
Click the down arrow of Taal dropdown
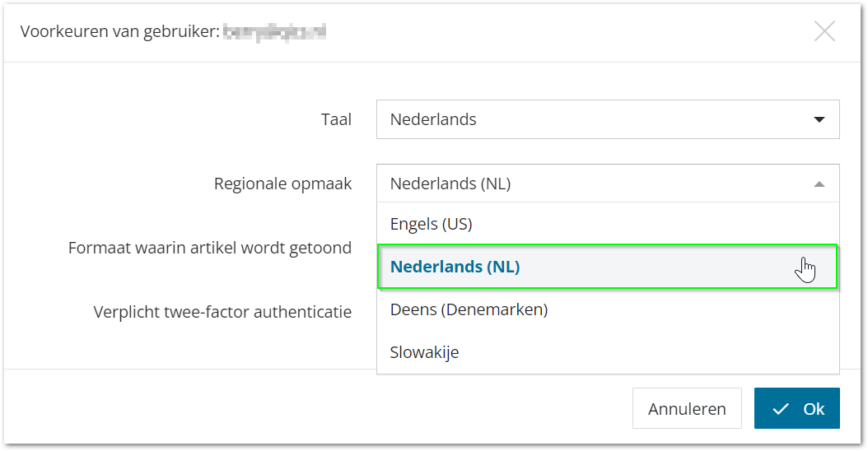point(819,119)
